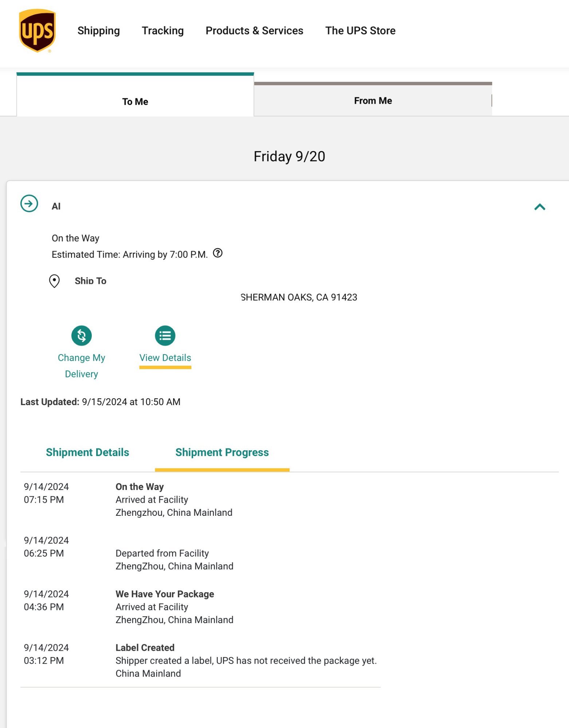Click the View Details list icon
This screenshot has height=728, width=569.
pyautogui.click(x=165, y=335)
